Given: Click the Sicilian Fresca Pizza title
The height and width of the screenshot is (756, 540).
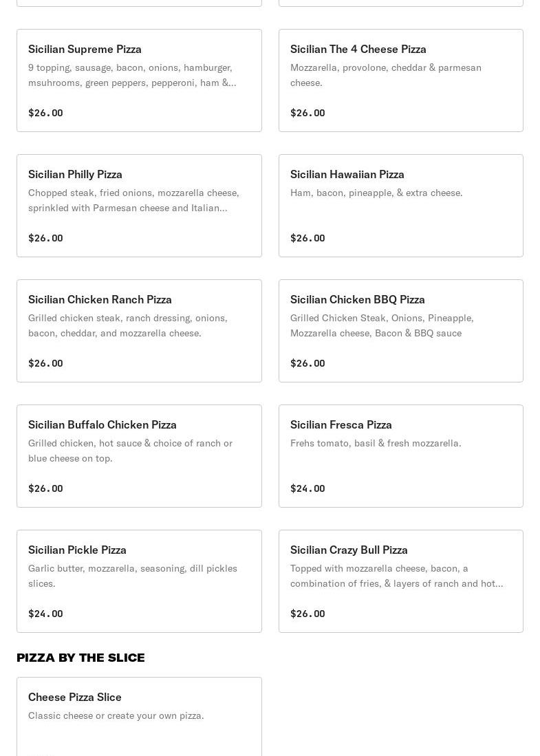Looking at the screenshot, I should (341, 424).
